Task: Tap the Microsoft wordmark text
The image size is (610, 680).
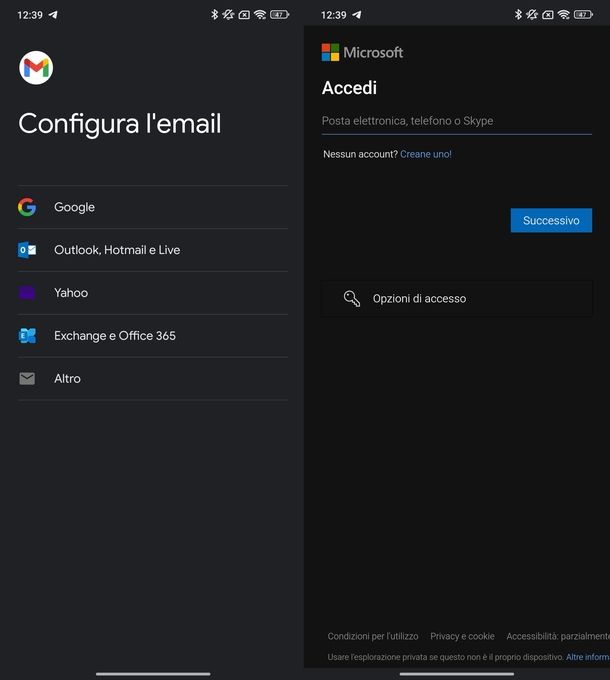Action: pos(373,52)
